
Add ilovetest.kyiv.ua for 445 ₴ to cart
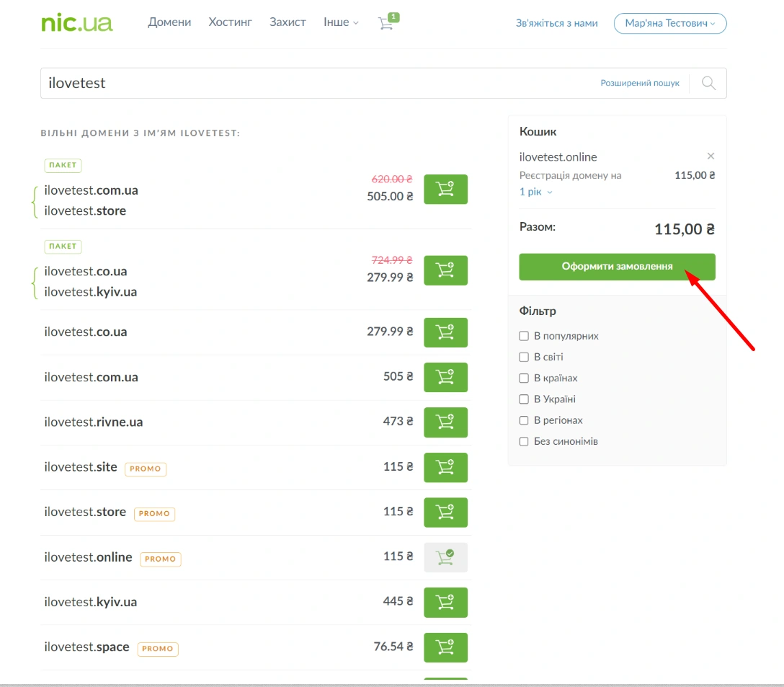(x=445, y=603)
